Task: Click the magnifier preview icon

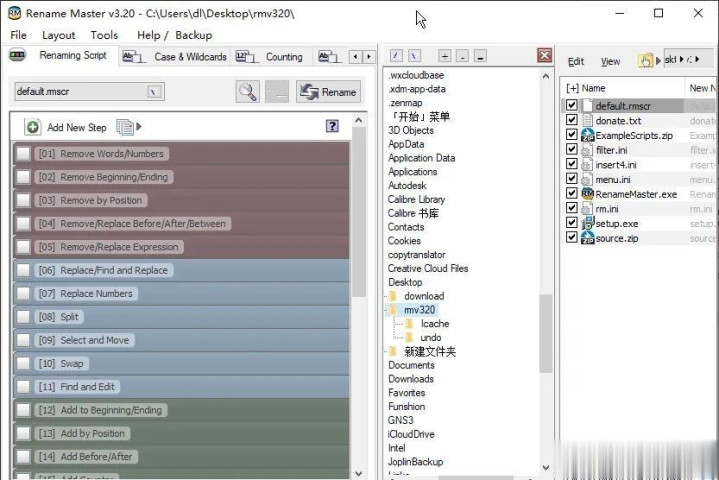Action: click(x=247, y=92)
